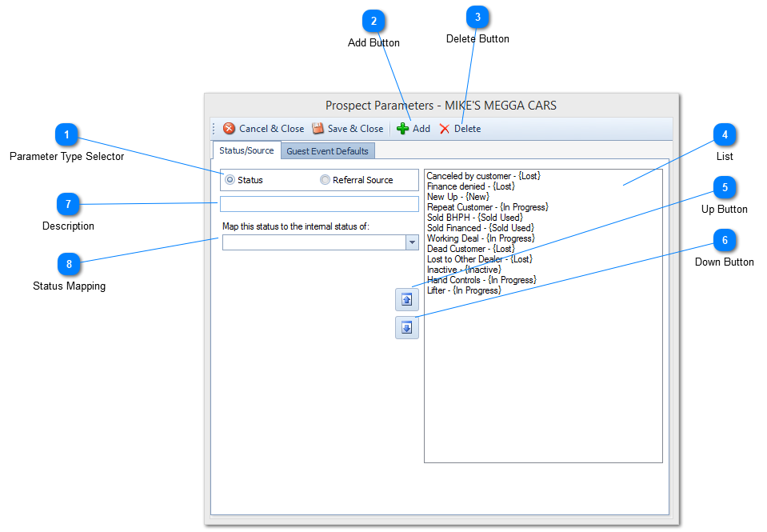Select 'Lifter - {In Progress}' list entry
Screen dimensions: 767x532
tap(464, 290)
